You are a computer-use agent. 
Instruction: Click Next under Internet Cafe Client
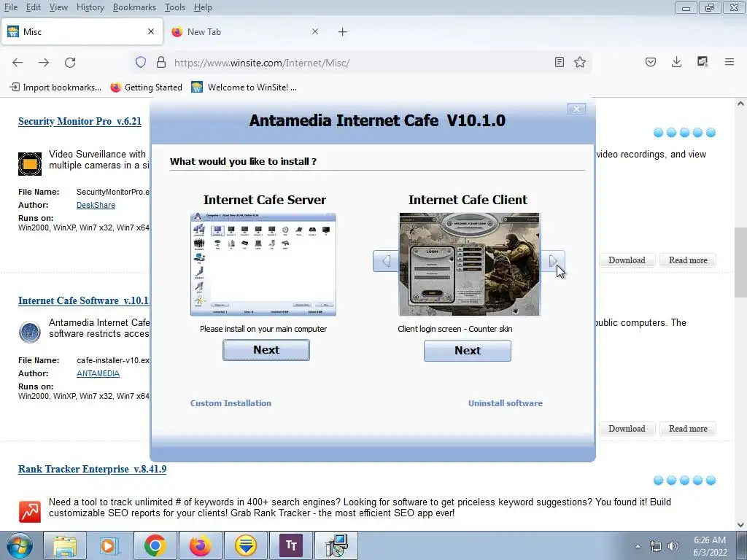[468, 351]
